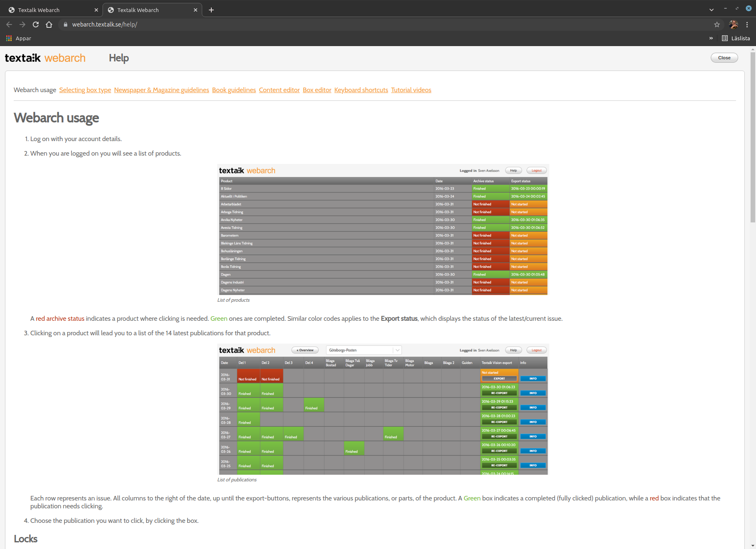Click the List of products screenshot
This screenshot has width=756, height=549.
point(383,229)
